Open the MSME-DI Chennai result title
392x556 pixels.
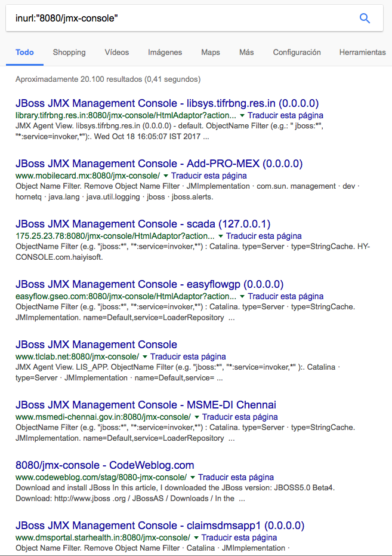(146, 404)
